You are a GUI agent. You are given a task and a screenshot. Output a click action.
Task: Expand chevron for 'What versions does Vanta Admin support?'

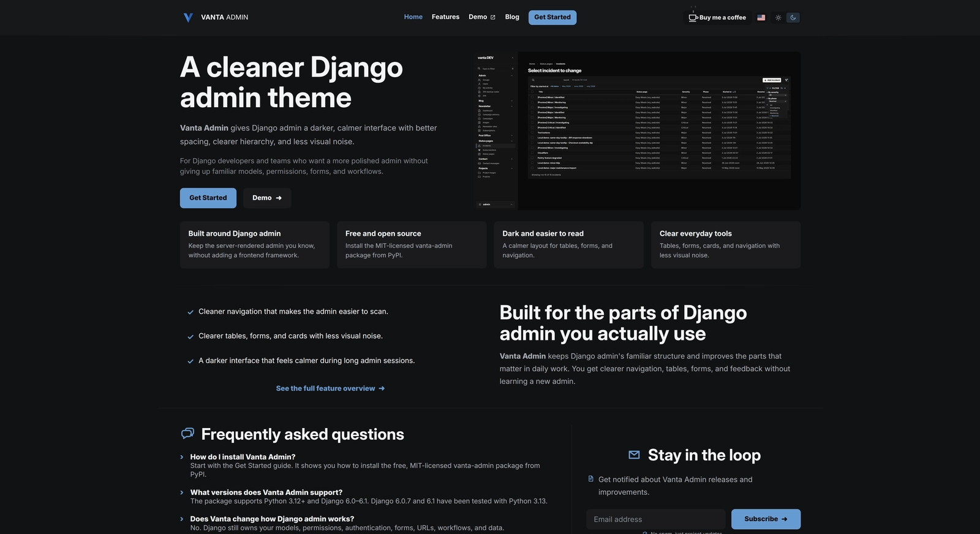pyautogui.click(x=182, y=492)
